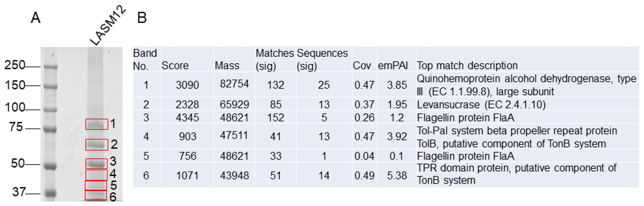Click the red box around band 6

95,195
